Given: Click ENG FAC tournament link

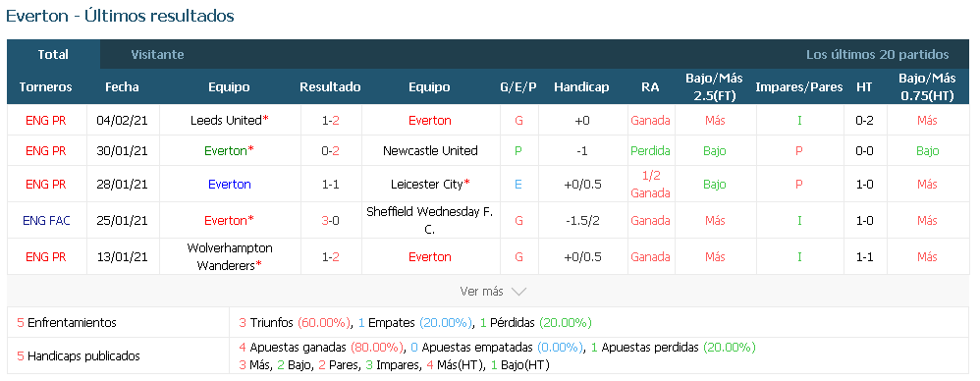Looking at the screenshot, I should click(46, 221).
